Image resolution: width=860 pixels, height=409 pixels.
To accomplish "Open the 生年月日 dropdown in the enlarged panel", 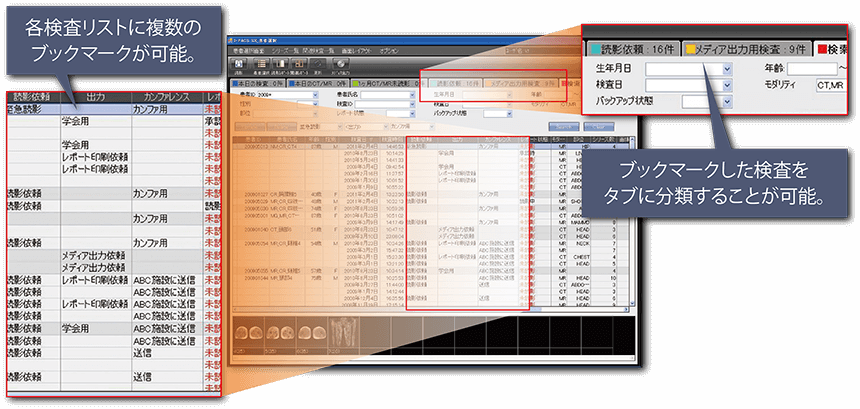I will click(x=727, y=68).
